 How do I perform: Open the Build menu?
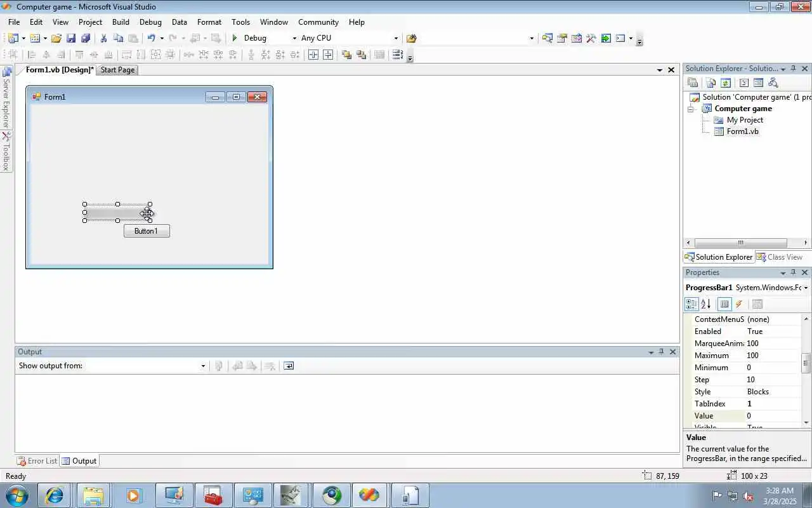(x=121, y=22)
